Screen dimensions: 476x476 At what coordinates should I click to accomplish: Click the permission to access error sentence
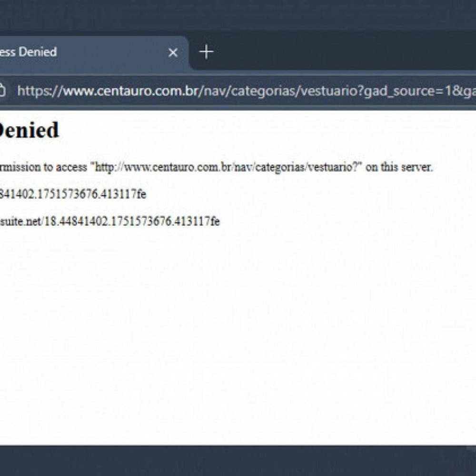click(x=216, y=167)
